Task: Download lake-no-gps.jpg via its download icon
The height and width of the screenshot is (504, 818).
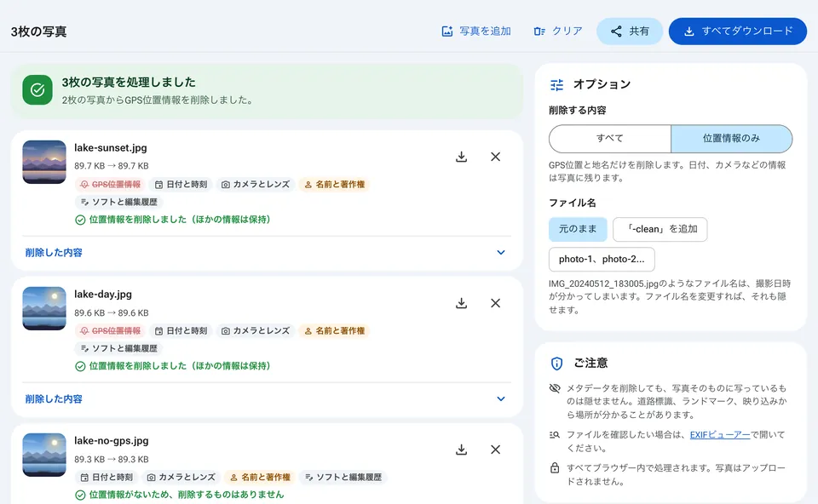Action: 461,450
